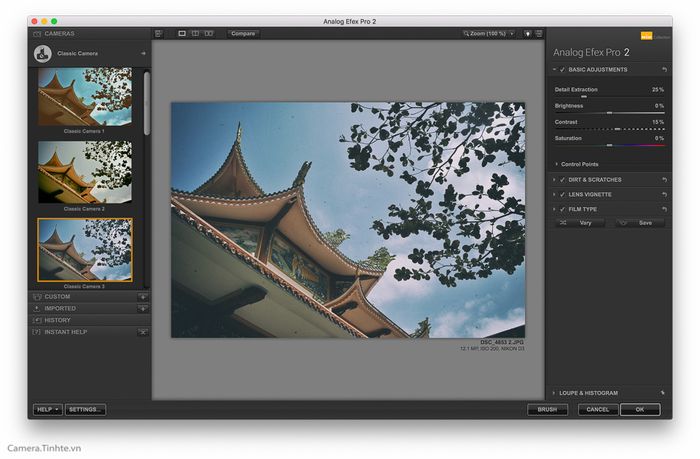
Task: Expand the Dirt & Scratches section
Action: (554, 179)
